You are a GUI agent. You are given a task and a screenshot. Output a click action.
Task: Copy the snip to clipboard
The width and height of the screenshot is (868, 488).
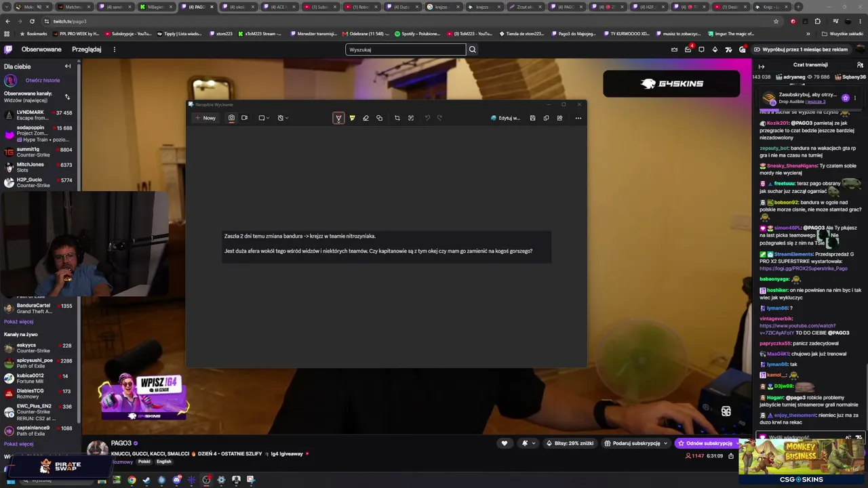[x=546, y=118]
